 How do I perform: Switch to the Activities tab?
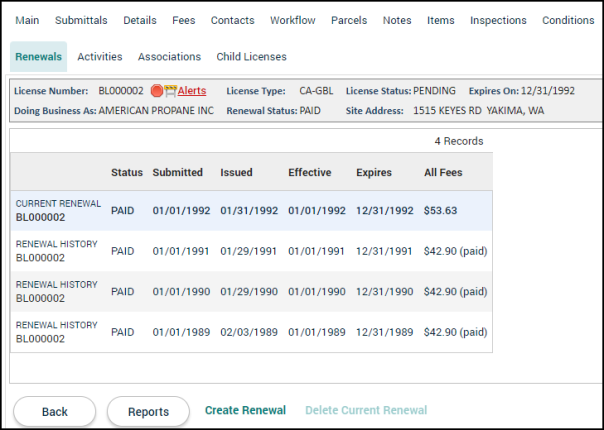coord(100,57)
